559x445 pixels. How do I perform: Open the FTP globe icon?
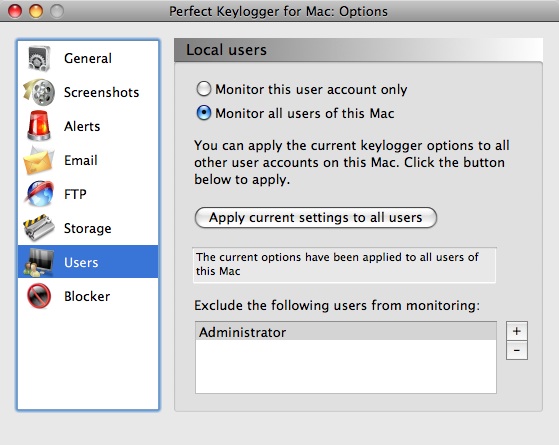[x=39, y=194]
